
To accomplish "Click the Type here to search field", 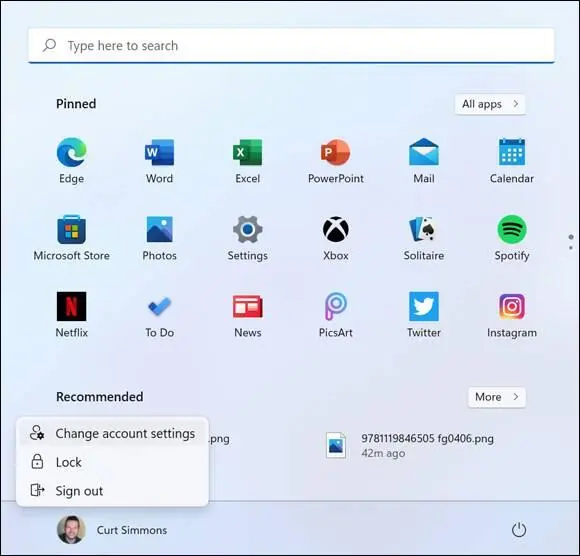I will [x=291, y=46].
